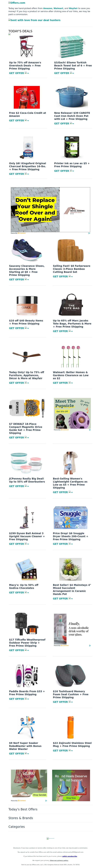This screenshot has width=101, height=868.
Task: Click the AdChoices icon on non-alcoholic drink ad
Action: [x=90, y=646]
